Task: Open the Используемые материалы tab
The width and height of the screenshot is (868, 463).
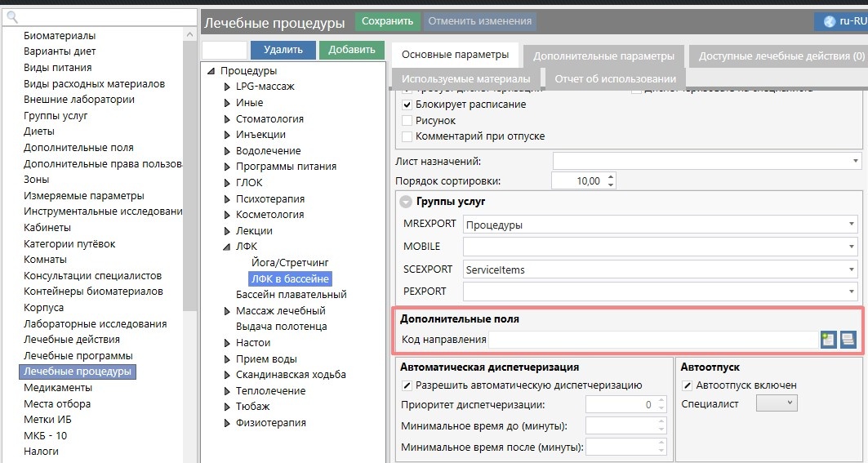Action: click(x=465, y=79)
